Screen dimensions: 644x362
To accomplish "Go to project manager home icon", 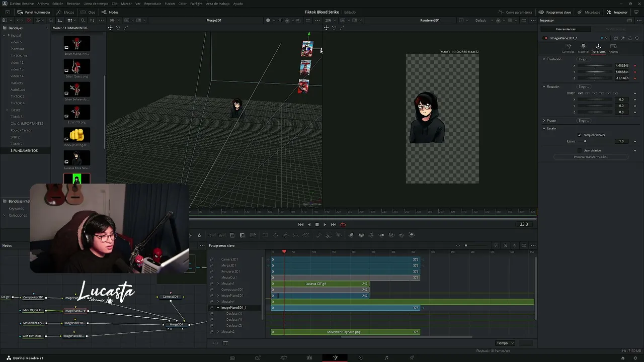I will tap(623, 358).
